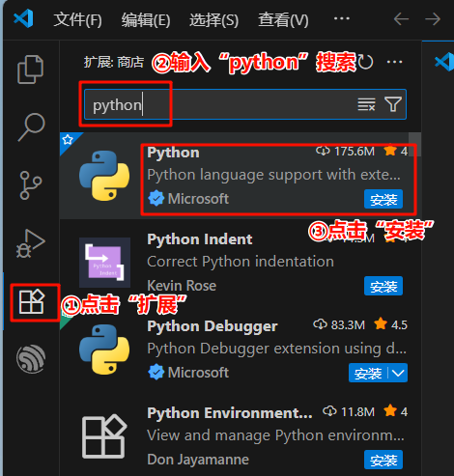454x476 pixels.
Task: Click the VS Code logo in title bar
Action: coord(23,18)
